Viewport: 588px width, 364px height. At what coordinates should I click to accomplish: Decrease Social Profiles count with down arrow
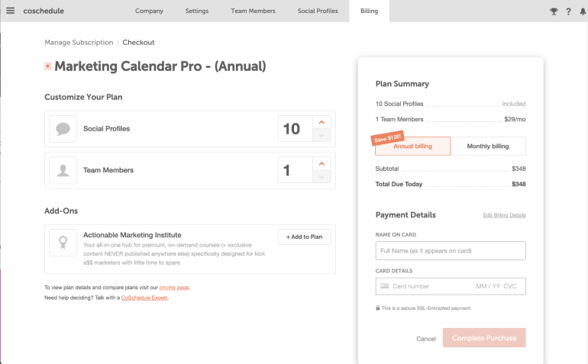(x=322, y=136)
